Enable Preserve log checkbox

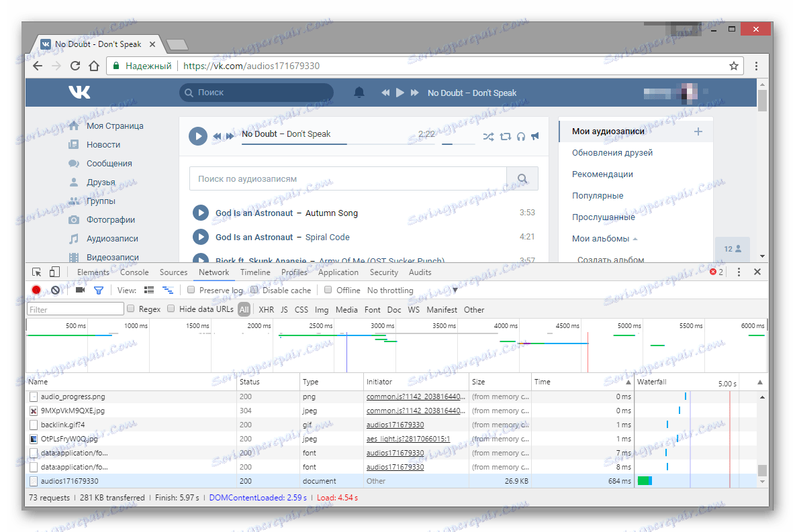pos(191,290)
